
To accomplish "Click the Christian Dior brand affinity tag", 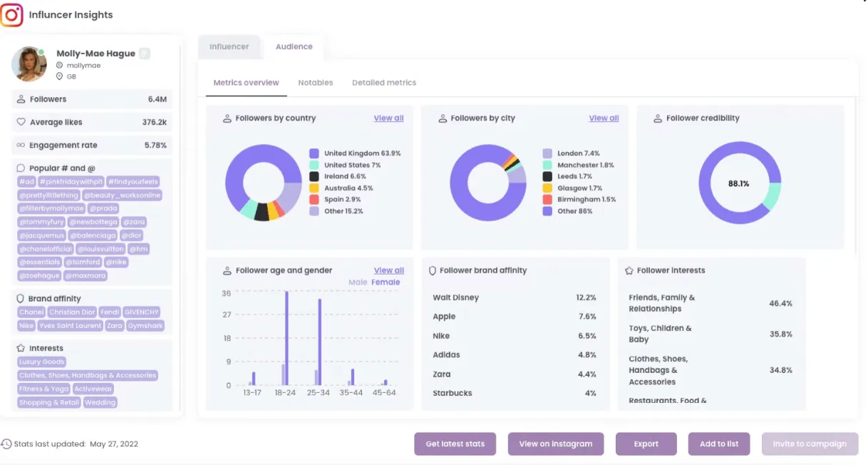I will coord(72,312).
